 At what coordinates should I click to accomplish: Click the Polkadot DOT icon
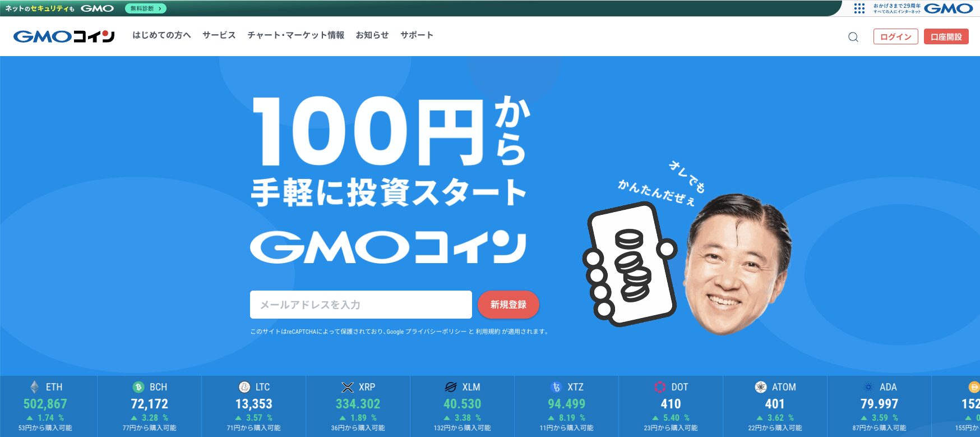point(660,387)
